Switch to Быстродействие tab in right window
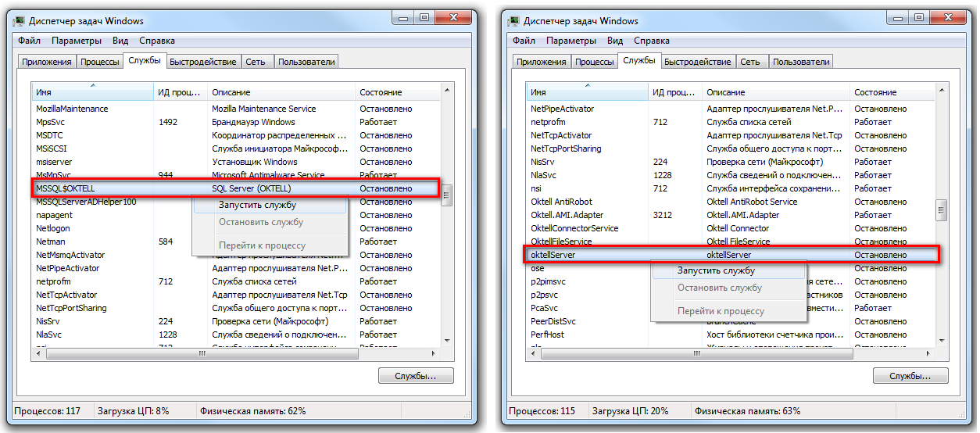The height and width of the screenshot is (433, 980). pyautogui.click(x=697, y=62)
